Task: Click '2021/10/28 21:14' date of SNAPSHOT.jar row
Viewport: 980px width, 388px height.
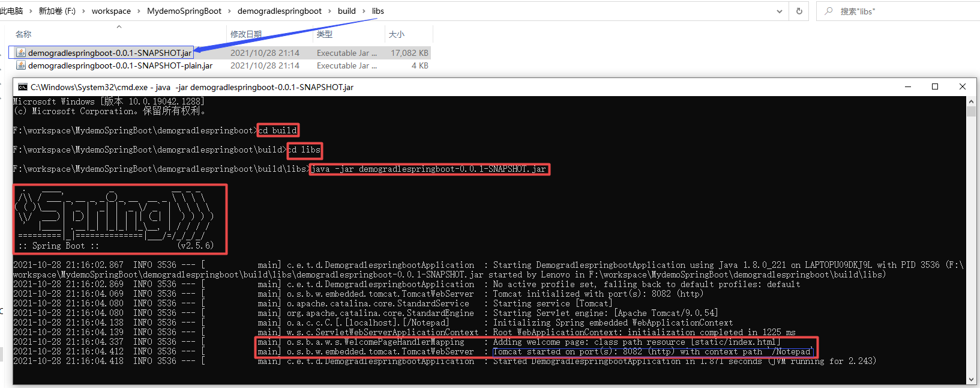Action: (x=265, y=53)
